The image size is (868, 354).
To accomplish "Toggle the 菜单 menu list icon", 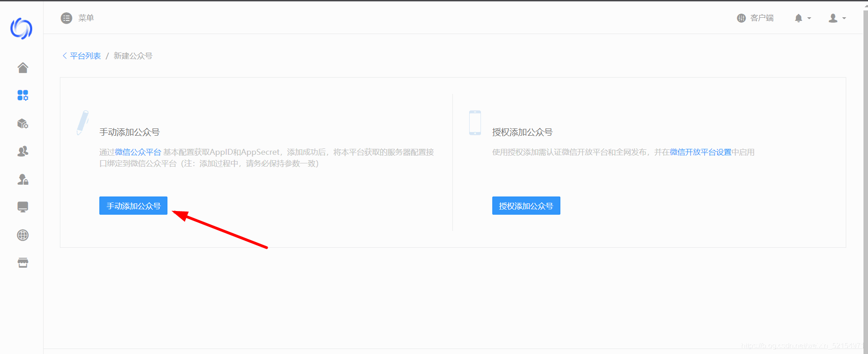I will coord(67,18).
